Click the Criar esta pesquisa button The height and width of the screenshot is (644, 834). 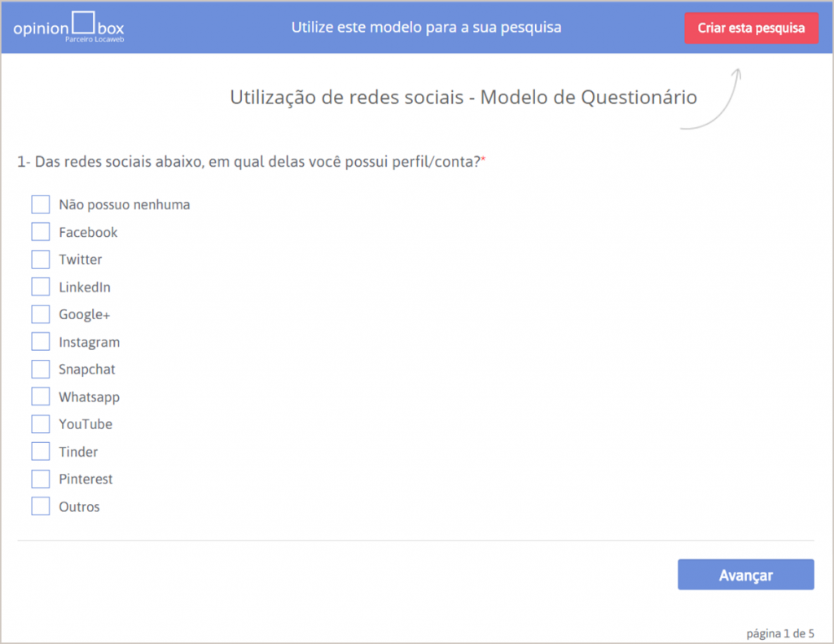[751, 28]
